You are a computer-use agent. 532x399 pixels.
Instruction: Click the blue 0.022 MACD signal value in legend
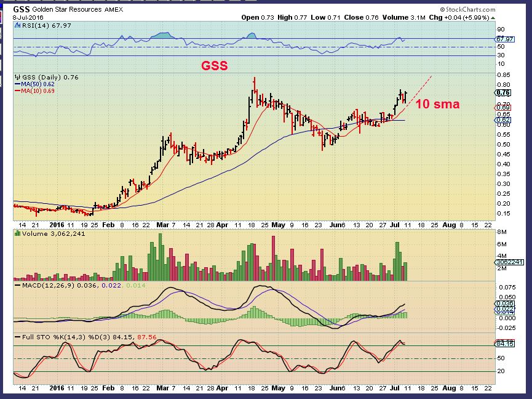pos(111,285)
